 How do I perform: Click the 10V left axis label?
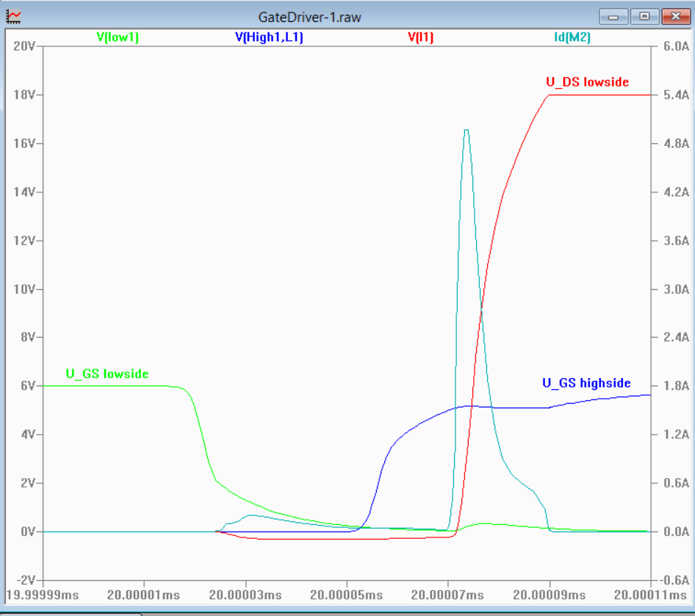click(x=24, y=289)
